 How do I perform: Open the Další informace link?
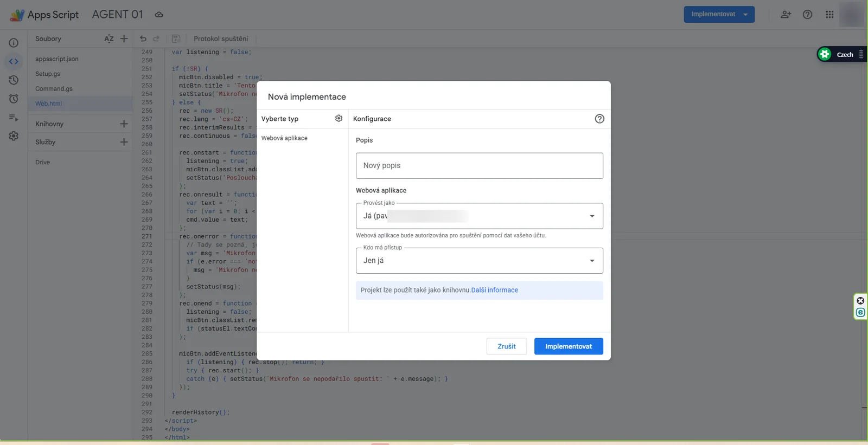point(495,291)
